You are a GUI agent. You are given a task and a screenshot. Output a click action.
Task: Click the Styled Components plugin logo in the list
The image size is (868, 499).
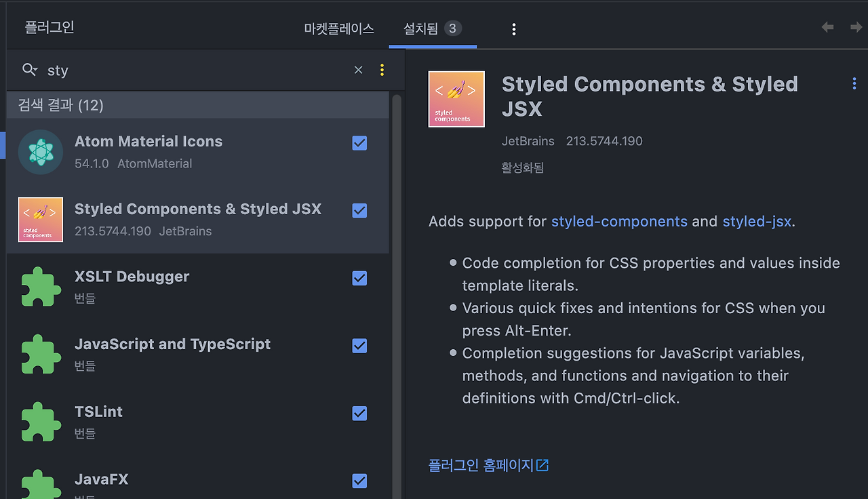click(40, 219)
